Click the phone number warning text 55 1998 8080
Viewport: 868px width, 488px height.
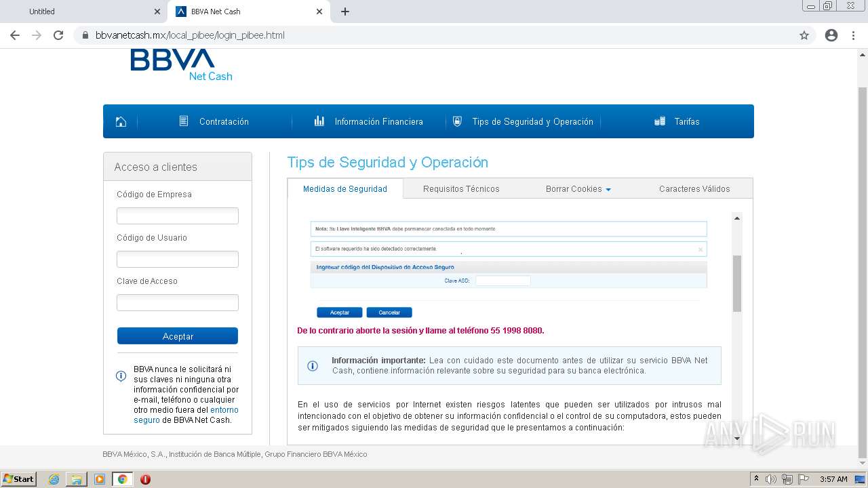click(420, 331)
